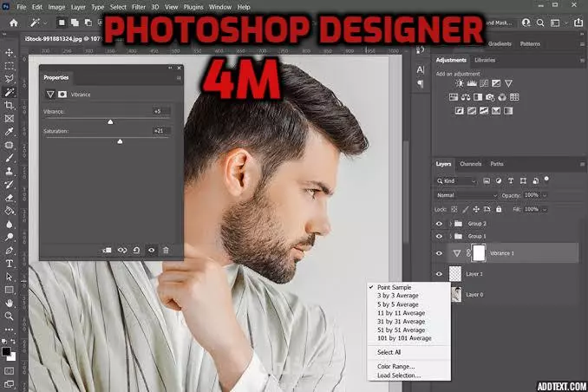Image resolution: width=588 pixels, height=392 pixels.
Task: Select the Eyedropper tool
Action: click(x=9, y=132)
